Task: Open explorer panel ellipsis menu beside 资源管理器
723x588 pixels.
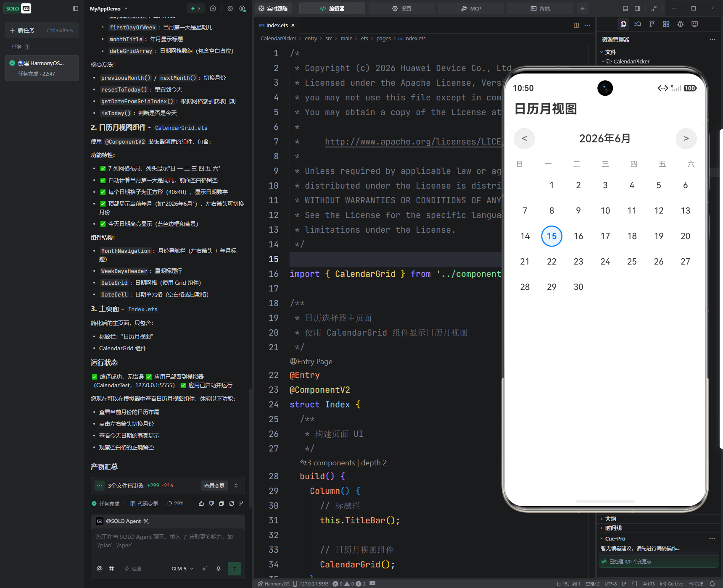Action: [712, 39]
